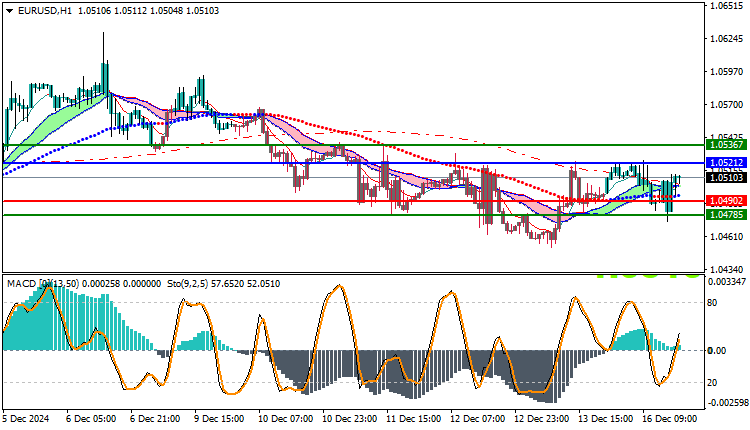Select the green 1.05367 price level label
Viewport: 750px width, 430px height.
coord(727,145)
